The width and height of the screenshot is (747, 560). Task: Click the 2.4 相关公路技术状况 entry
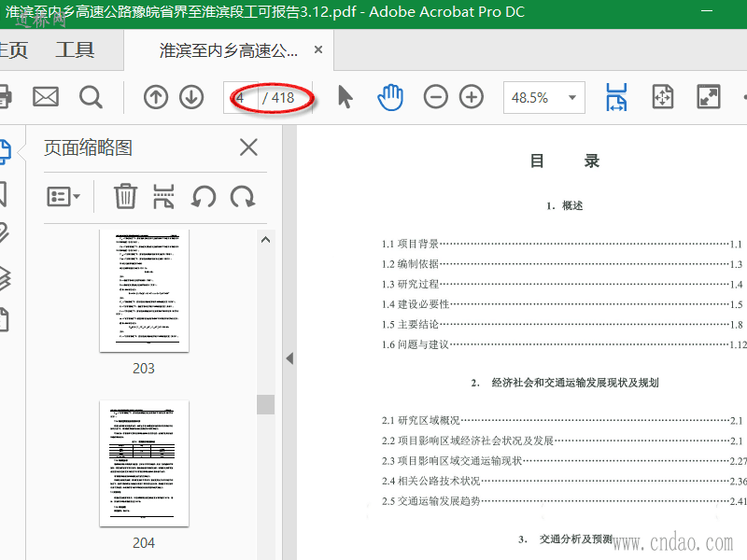(564, 481)
